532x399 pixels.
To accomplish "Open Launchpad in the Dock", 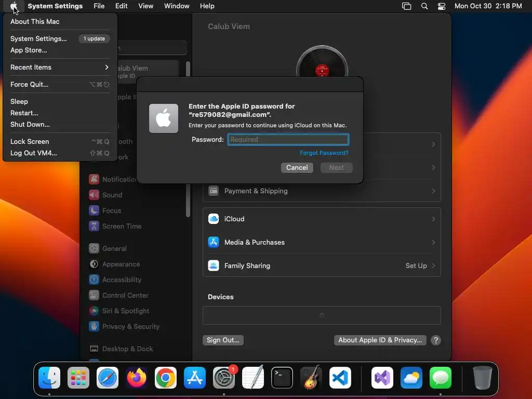I will (78, 378).
